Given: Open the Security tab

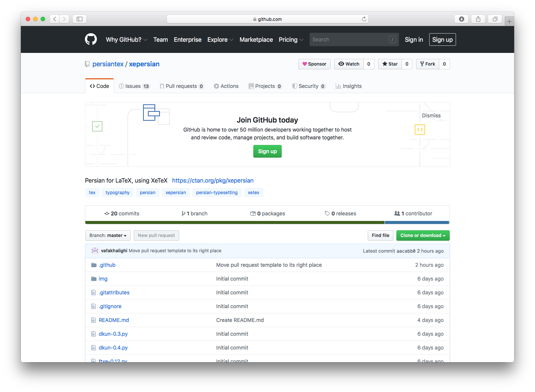Looking at the screenshot, I should (x=309, y=86).
